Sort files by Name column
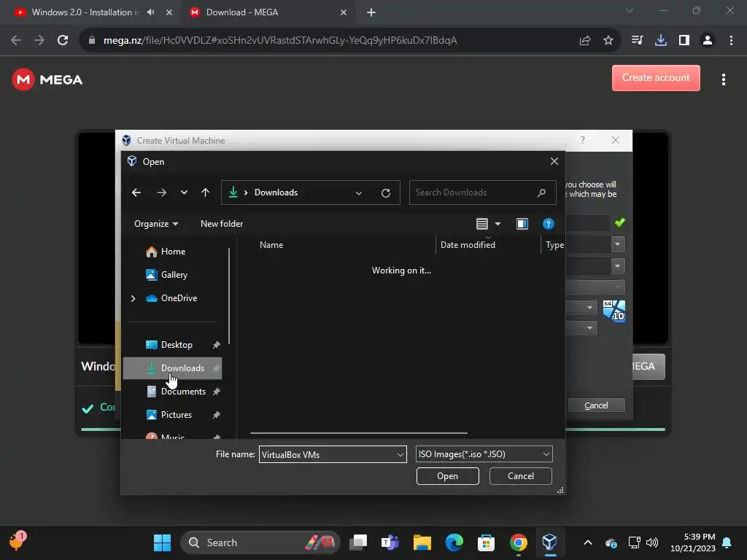The width and height of the screenshot is (747, 560). [x=271, y=245]
